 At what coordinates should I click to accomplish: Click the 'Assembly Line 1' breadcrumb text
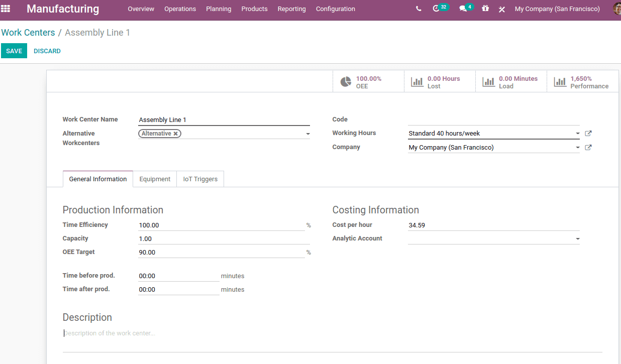tap(97, 33)
